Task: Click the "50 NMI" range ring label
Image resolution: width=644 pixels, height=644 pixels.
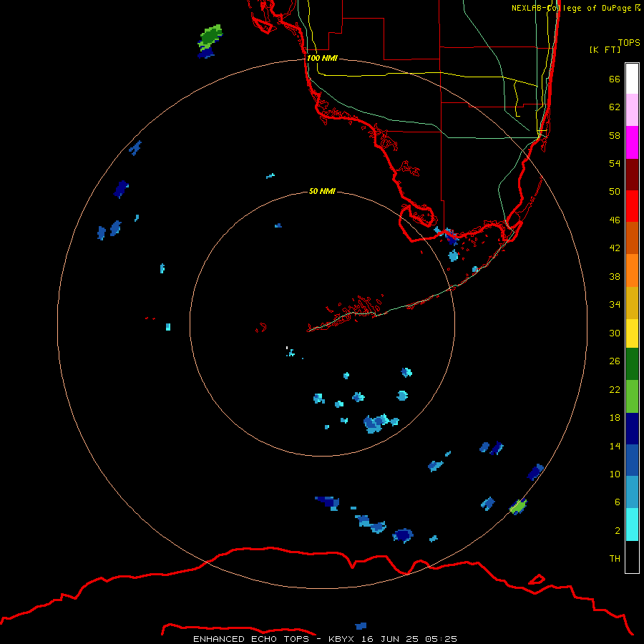Action: click(322, 191)
